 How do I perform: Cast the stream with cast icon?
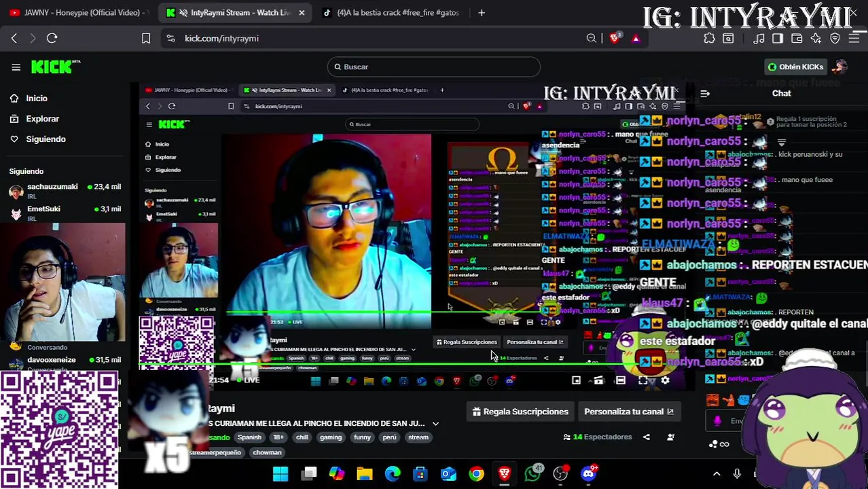[598, 380]
